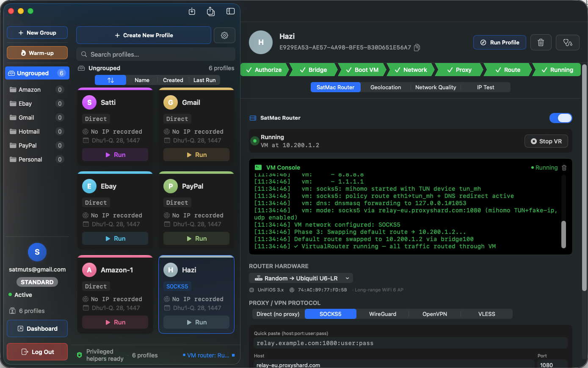Viewport: 588px width, 368px height.
Task: Click the Satti profile avatar
Action: 89,102
